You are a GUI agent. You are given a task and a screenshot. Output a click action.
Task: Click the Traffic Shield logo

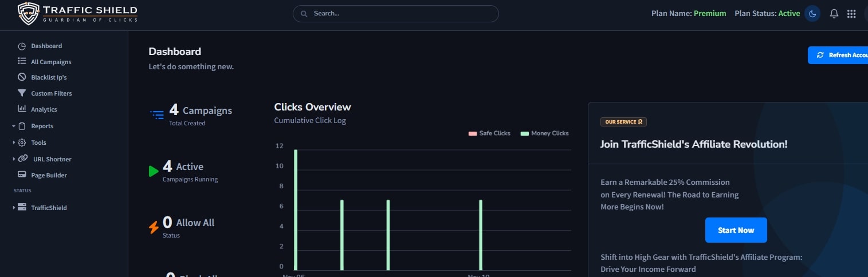point(77,14)
